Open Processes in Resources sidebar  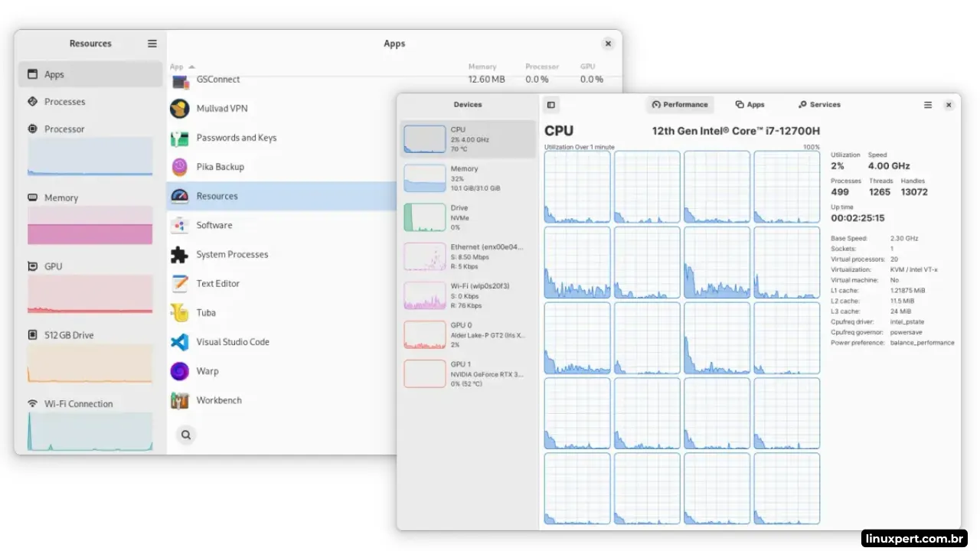click(90, 102)
